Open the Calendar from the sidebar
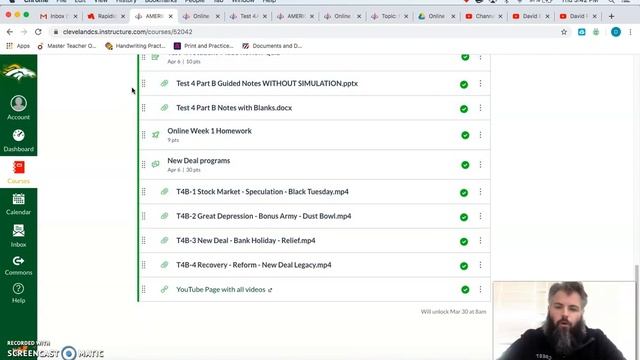The height and width of the screenshot is (360, 640). click(18, 204)
